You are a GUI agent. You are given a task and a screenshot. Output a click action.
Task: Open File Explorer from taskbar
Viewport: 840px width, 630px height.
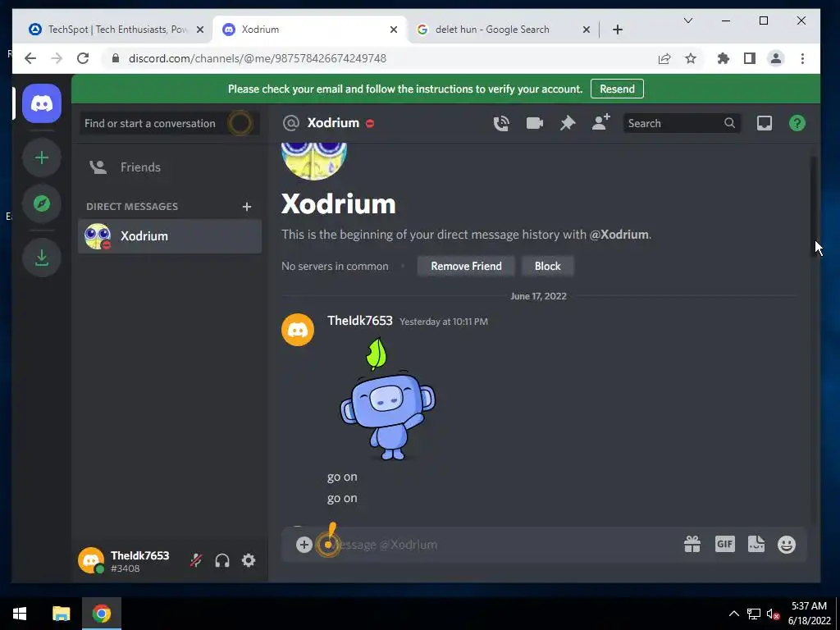click(61, 614)
